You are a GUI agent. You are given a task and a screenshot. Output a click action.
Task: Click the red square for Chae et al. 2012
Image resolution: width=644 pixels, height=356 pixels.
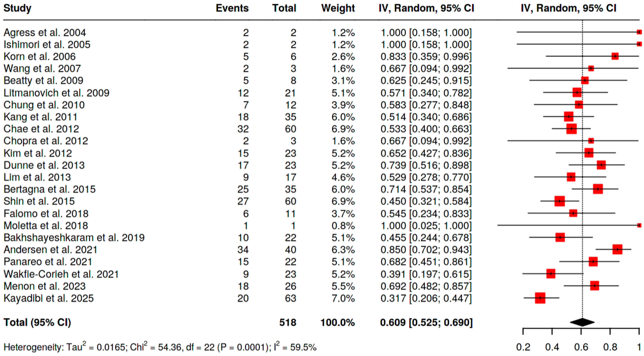571,129
